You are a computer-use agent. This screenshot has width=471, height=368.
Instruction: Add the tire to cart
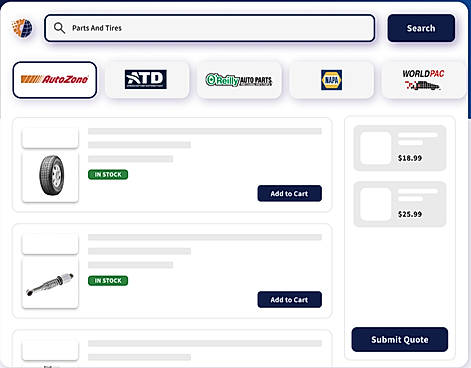coord(289,193)
